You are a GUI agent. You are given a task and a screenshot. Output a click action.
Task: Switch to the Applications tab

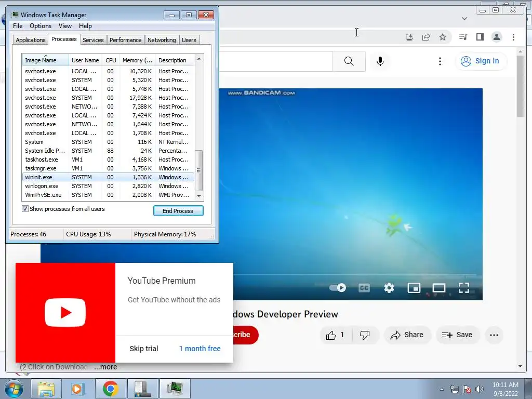(x=31, y=40)
